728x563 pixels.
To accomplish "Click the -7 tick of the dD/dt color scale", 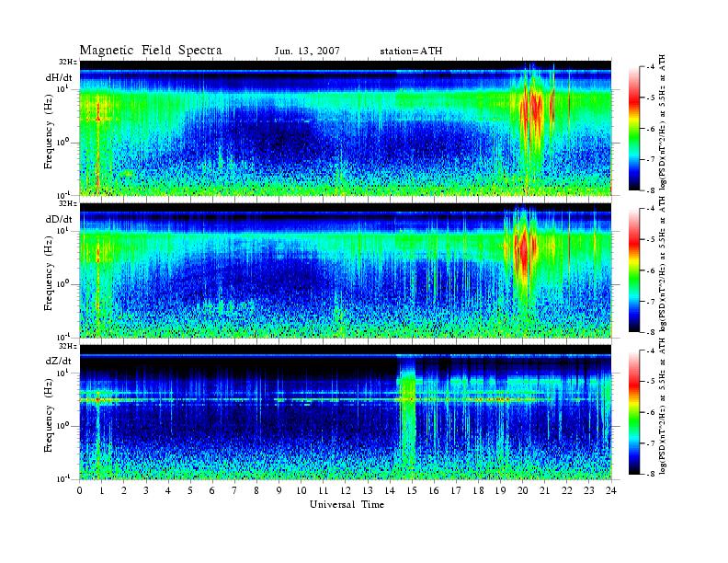I will coord(651,302).
